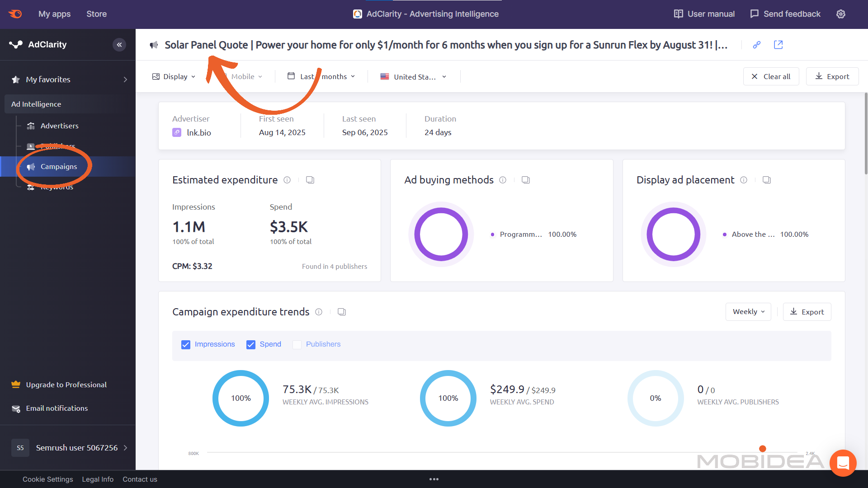Open the United States country dropdown
Image resolution: width=868 pixels, height=488 pixels.
413,76
